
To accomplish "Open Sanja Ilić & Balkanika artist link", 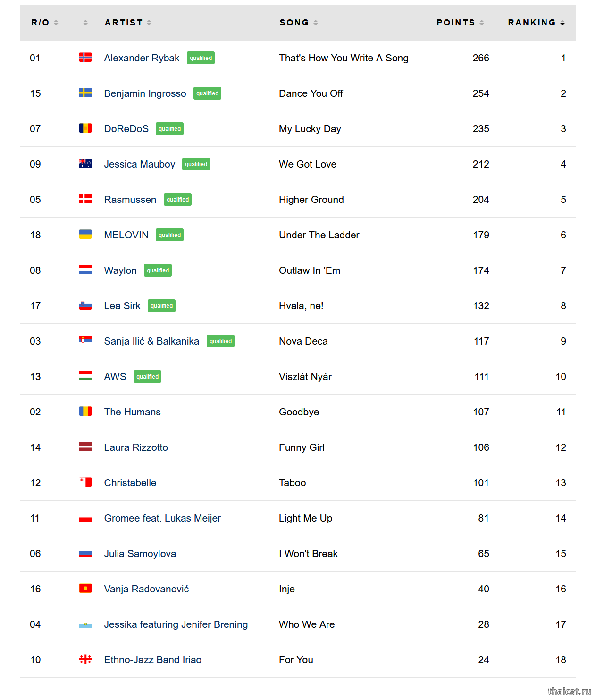I will [151, 341].
